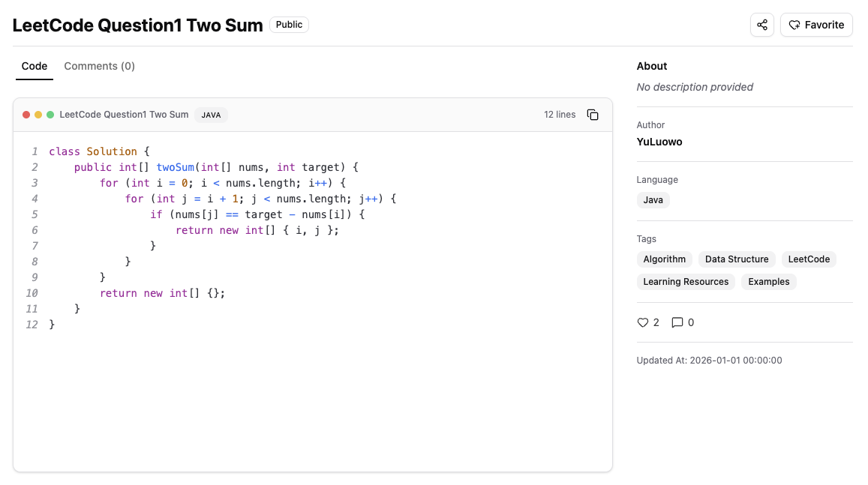This screenshot has width=868, height=485.
Task: Click line number 10 in gutter
Action: [x=32, y=293]
